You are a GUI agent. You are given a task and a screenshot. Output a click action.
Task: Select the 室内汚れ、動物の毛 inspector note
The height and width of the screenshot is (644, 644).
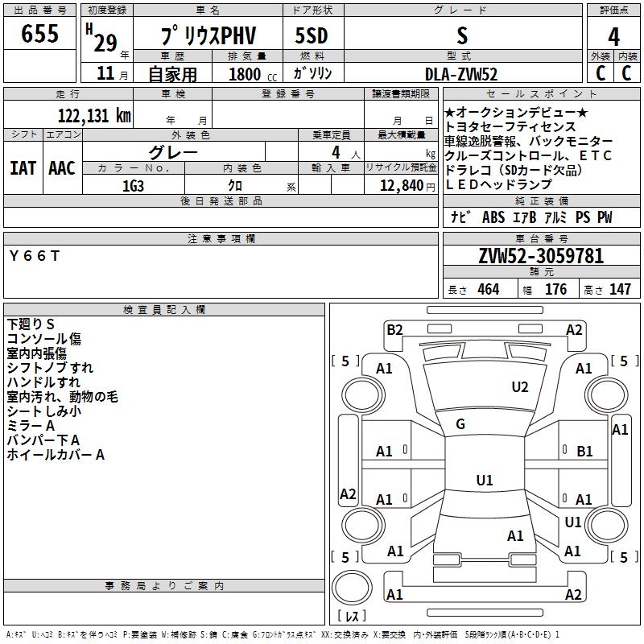point(63,396)
